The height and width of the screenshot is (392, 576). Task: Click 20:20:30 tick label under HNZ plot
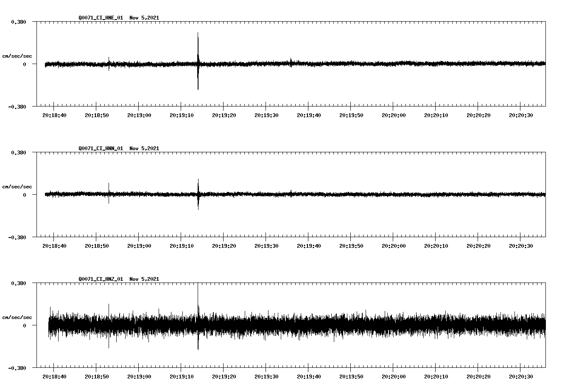[521, 376]
